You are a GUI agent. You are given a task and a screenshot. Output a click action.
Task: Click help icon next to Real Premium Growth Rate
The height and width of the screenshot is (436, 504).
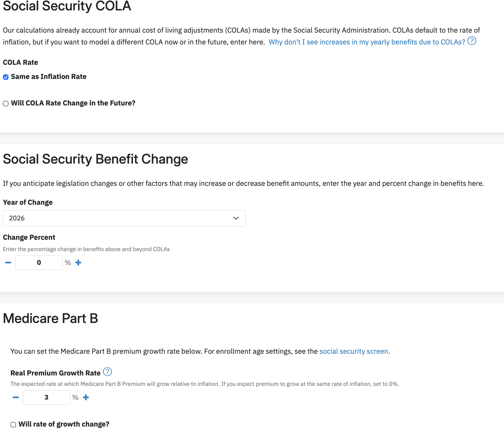(x=107, y=372)
